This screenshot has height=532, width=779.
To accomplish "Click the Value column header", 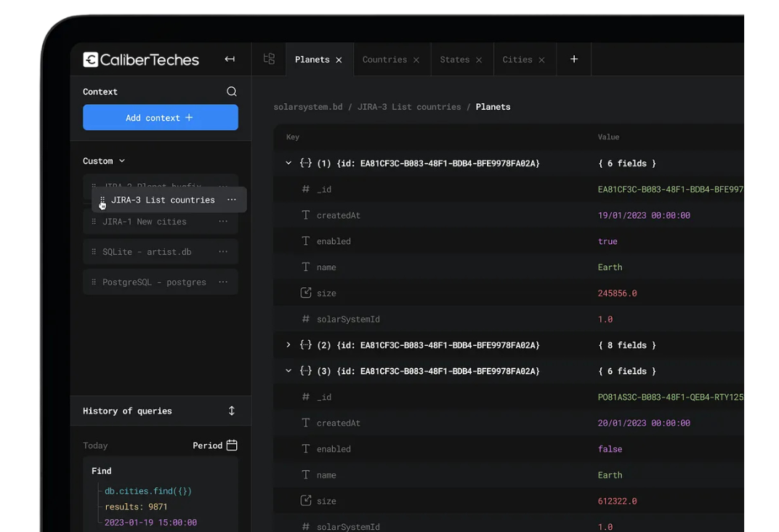I will pos(609,137).
